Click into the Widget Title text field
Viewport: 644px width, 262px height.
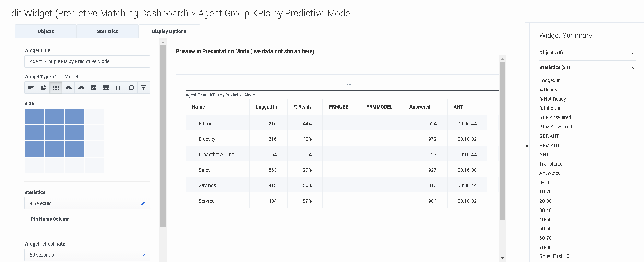87,61
